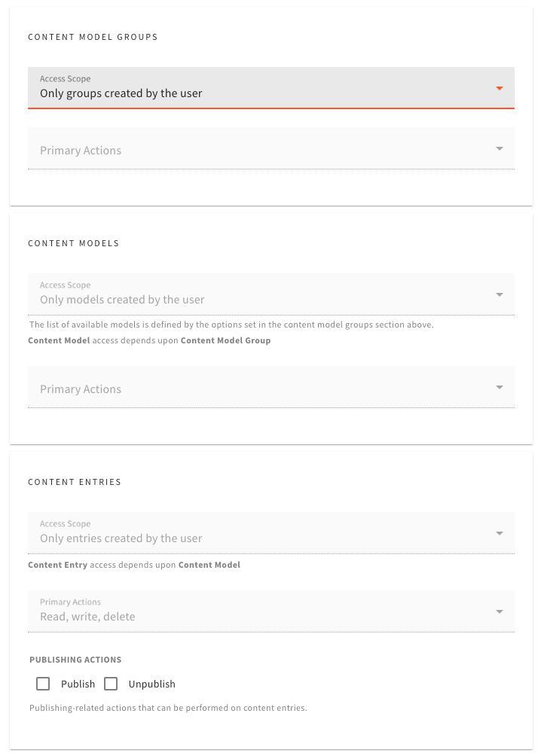Screen dimensions: 538x756
Task: Click the arrow icon on Content Model Groups Primary Actions
Action: [500, 148]
